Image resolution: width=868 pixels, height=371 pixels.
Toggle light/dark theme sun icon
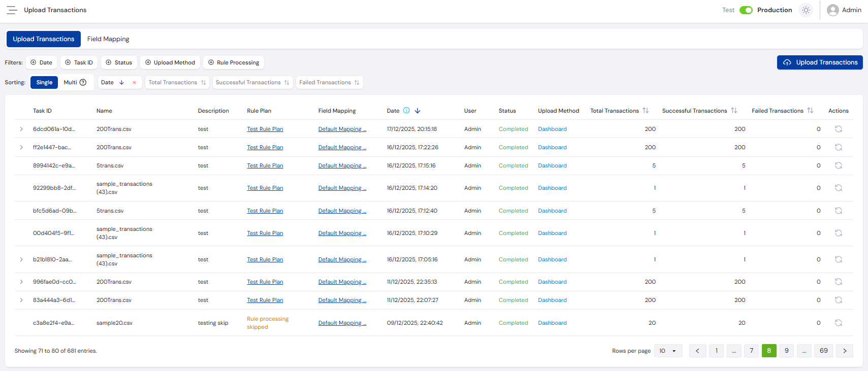pos(806,10)
